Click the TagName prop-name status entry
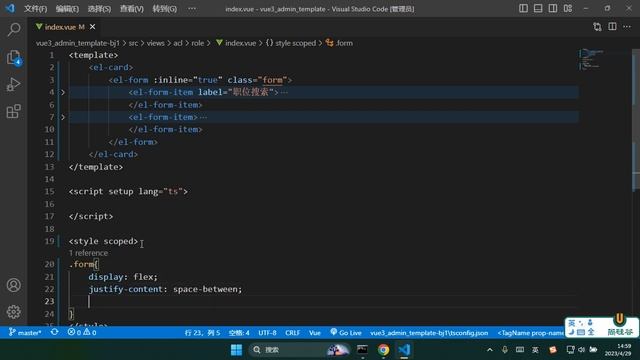640x360 pixels. [531, 333]
